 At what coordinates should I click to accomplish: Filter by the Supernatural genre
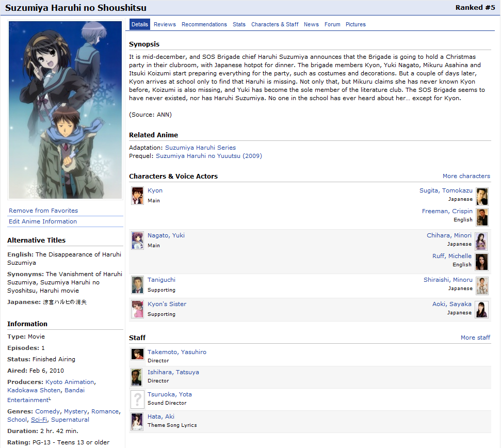click(70, 420)
